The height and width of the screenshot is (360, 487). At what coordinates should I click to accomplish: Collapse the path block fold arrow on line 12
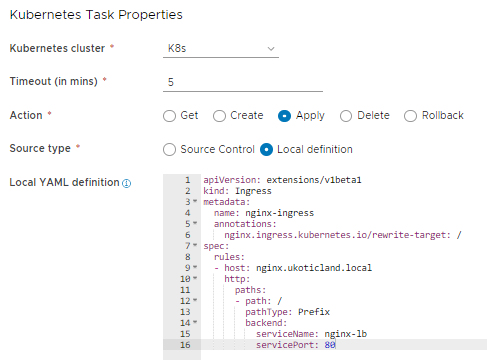(x=195, y=300)
